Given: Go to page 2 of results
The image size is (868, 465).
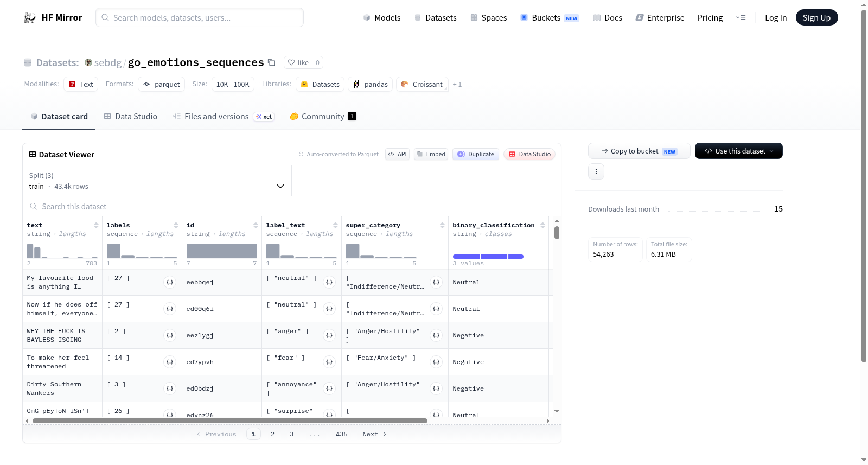Looking at the screenshot, I should point(272,434).
